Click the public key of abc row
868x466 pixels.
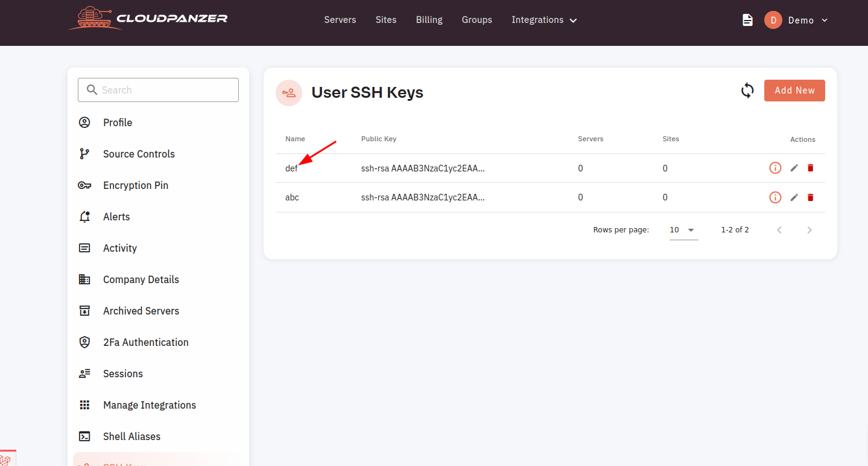coord(423,197)
